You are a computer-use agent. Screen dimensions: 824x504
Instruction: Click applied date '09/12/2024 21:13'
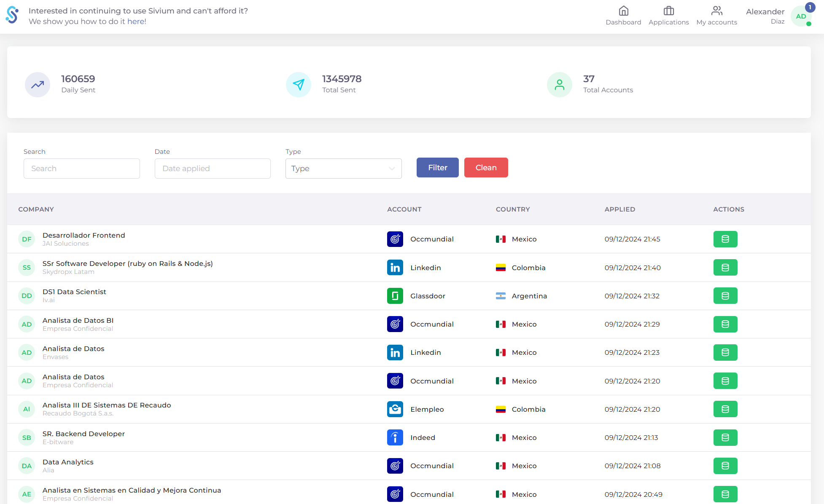631,437
